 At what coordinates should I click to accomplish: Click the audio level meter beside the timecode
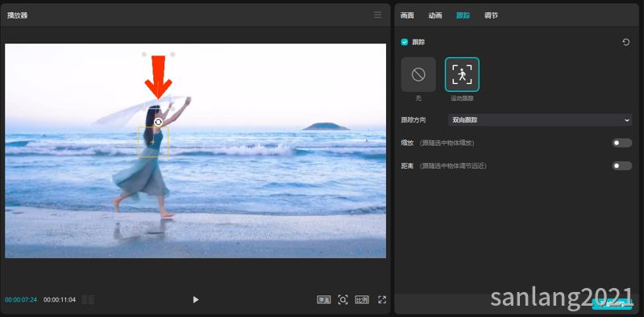point(88,300)
